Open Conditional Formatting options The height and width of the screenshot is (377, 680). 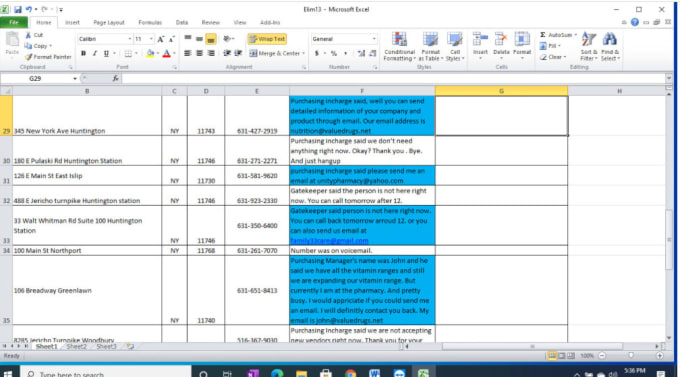[x=399, y=47]
